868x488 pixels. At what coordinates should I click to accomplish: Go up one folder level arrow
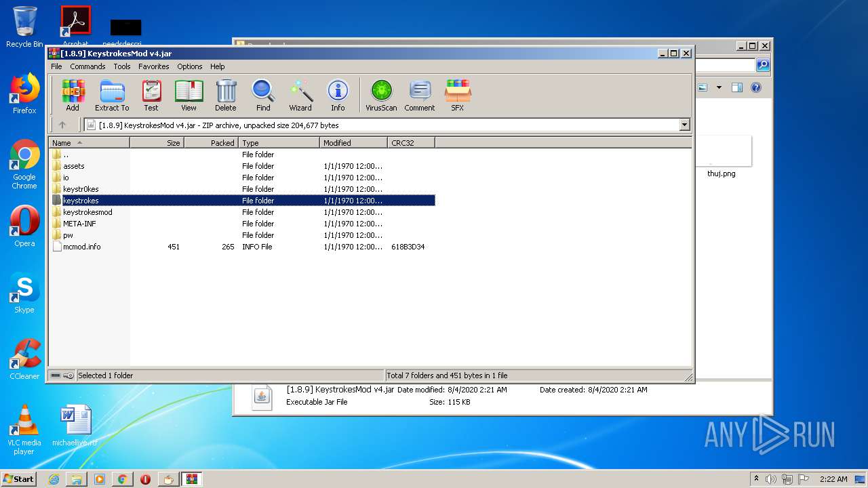62,125
